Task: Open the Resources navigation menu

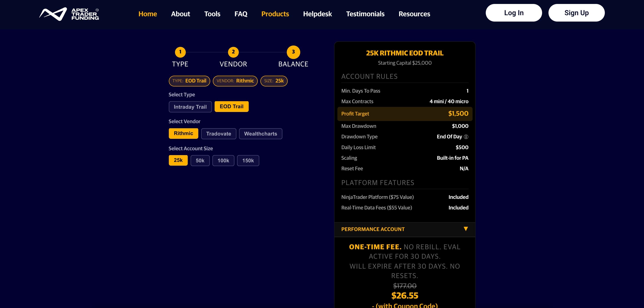Action: [x=414, y=14]
